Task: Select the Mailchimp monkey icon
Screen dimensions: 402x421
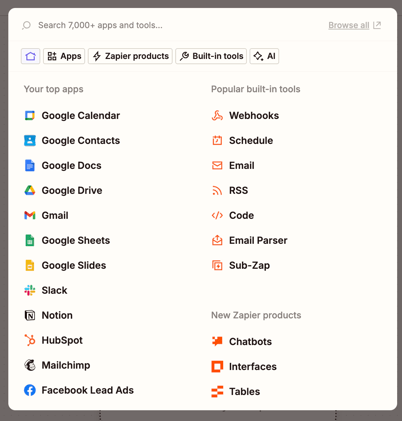Action: point(30,365)
